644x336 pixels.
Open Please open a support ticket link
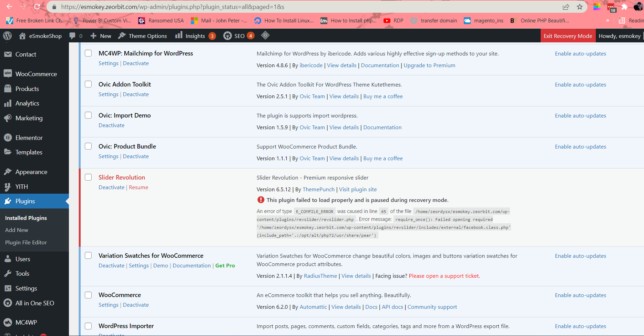(444, 276)
